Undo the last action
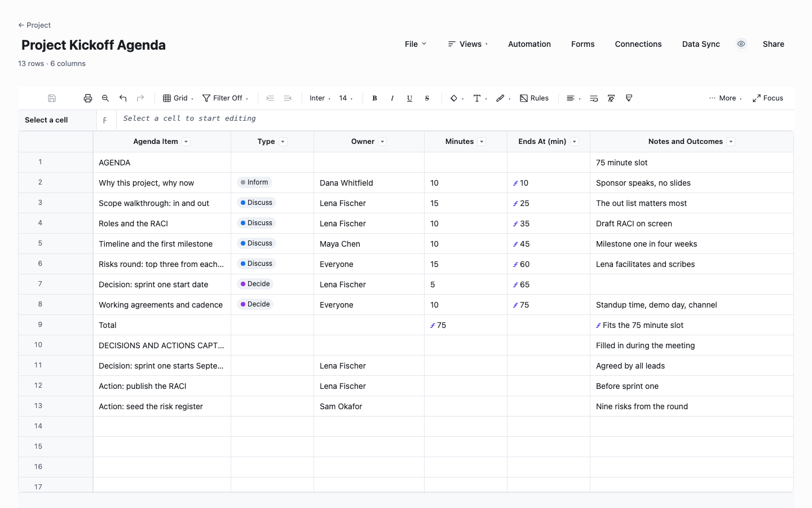This screenshot has height=508, width=812. (123, 98)
